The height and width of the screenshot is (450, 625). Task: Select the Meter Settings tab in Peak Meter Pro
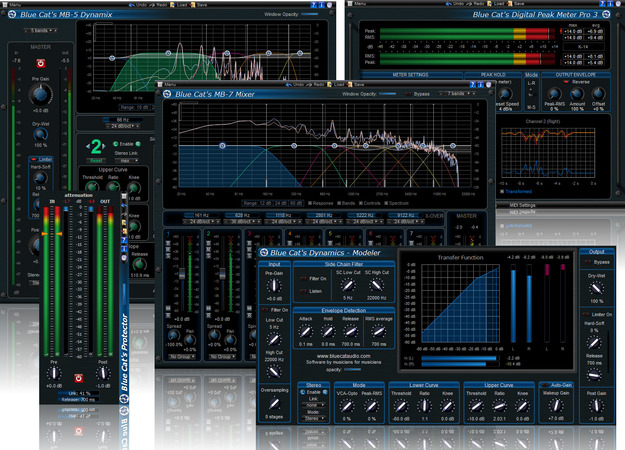click(x=411, y=75)
